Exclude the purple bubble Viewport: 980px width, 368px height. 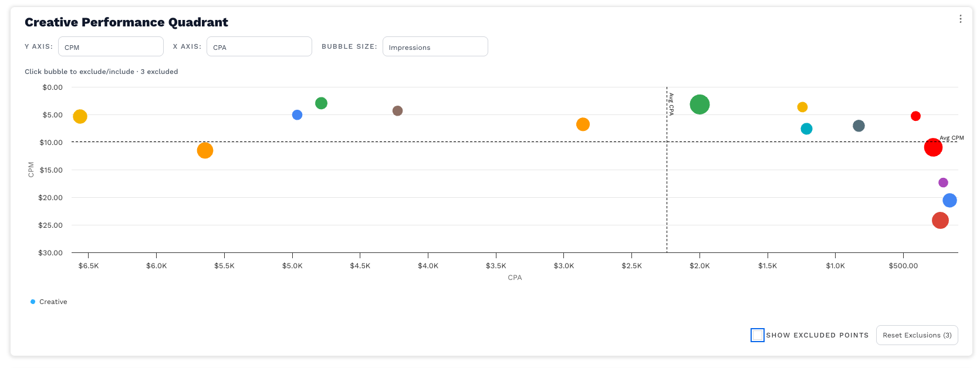click(x=943, y=183)
